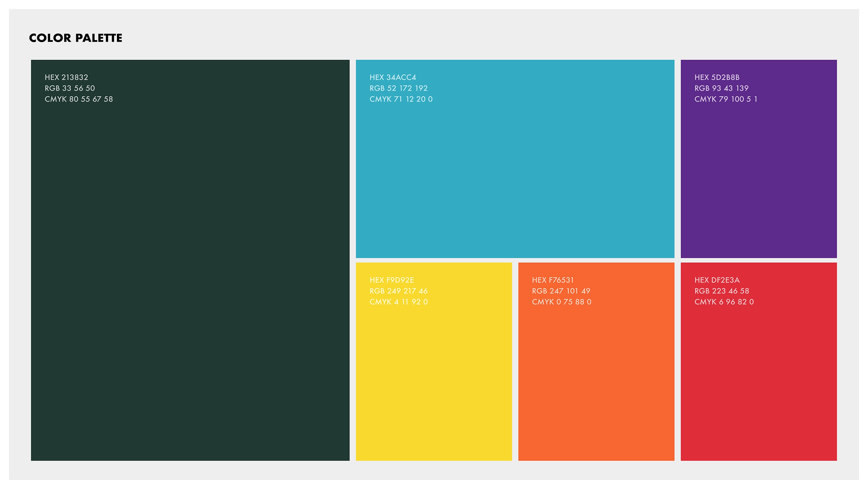868x489 pixels.
Task: Pick the purple color swatch
Action: click(x=759, y=159)
